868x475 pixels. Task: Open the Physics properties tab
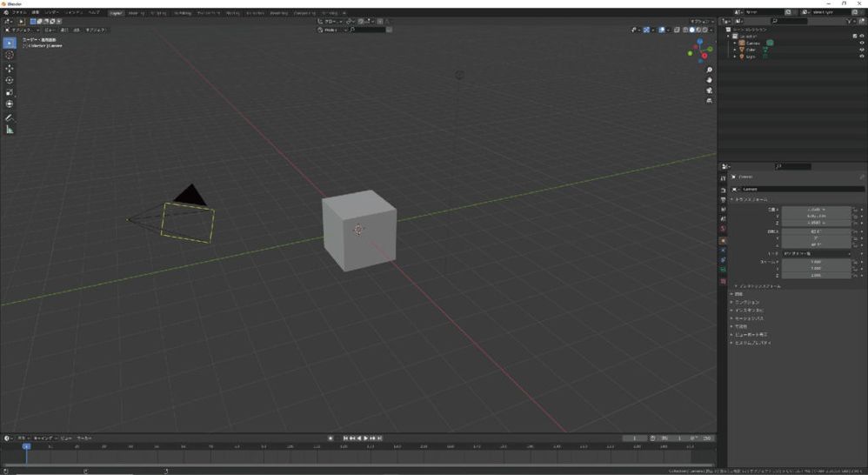pyautogui.click(x=723, y=251)
